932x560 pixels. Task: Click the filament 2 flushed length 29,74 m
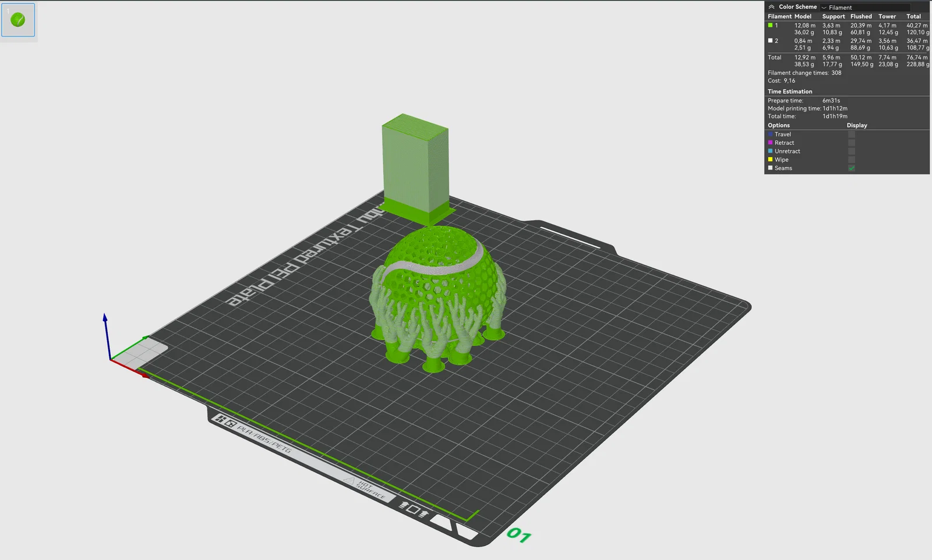tap(861, 41)
